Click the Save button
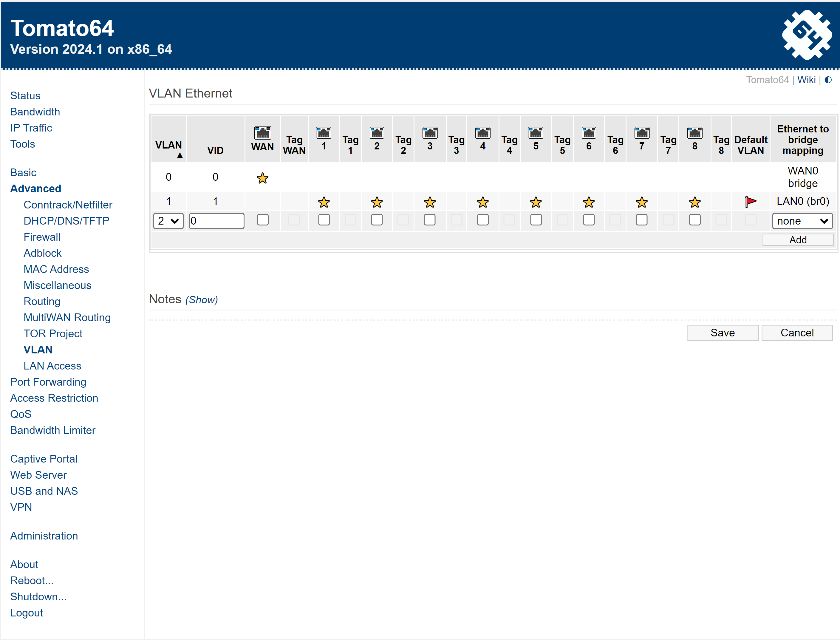 pos(722,333)
